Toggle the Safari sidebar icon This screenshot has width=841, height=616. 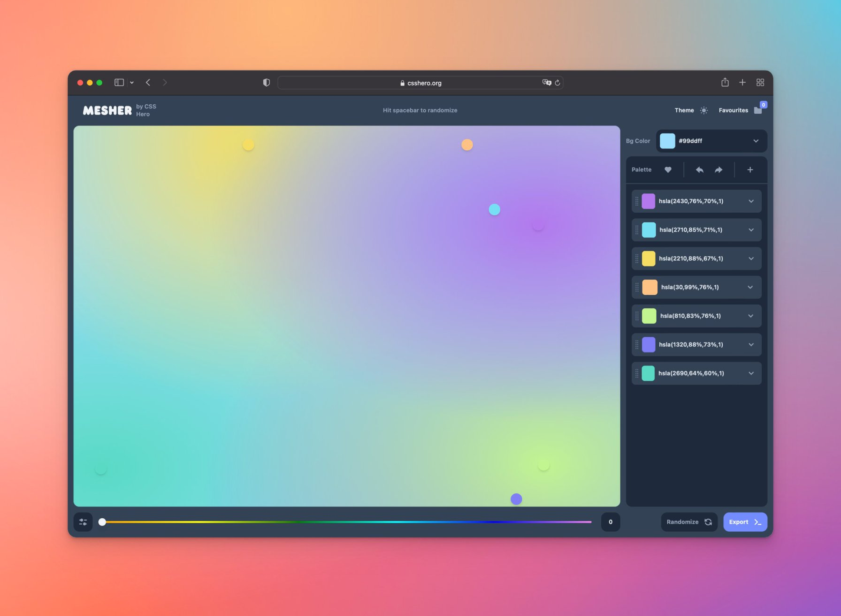click(119, 83)
